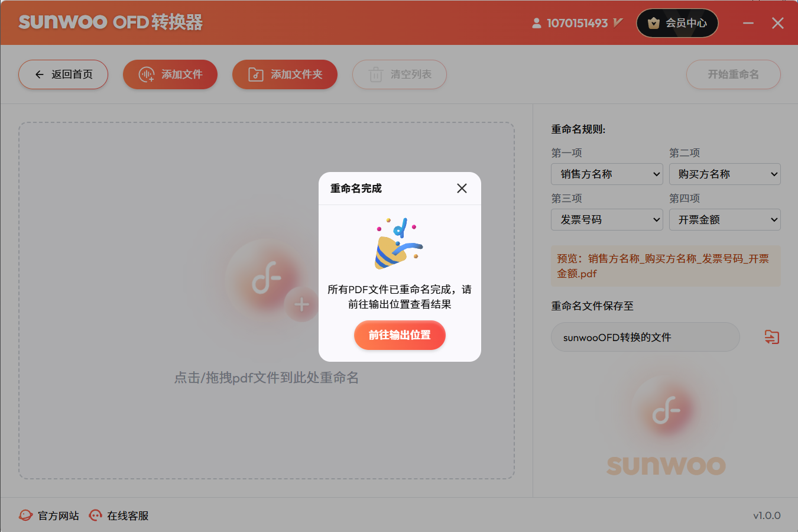798x532 pixels.
Task: Open the 第二项 购买方名称 dropdown
Action: point(725,174)
